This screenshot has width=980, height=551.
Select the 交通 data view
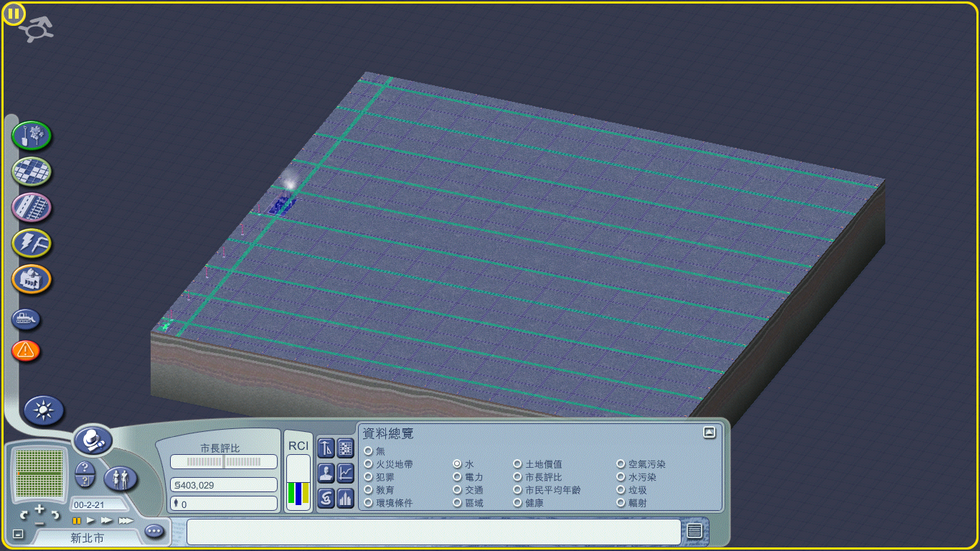click(x=457, y=490)
